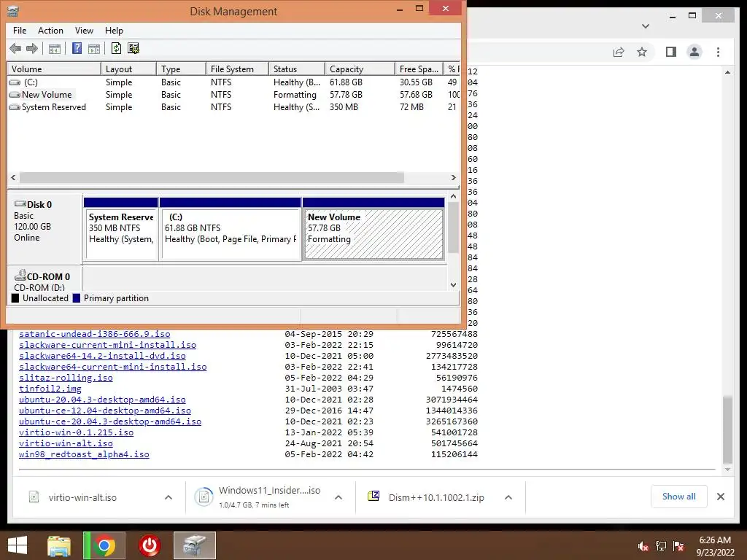This screenshot has height=560, width=747.
Task: Click the Settings toolbar icon beside Refresh
Action: (x=133, y=48)
